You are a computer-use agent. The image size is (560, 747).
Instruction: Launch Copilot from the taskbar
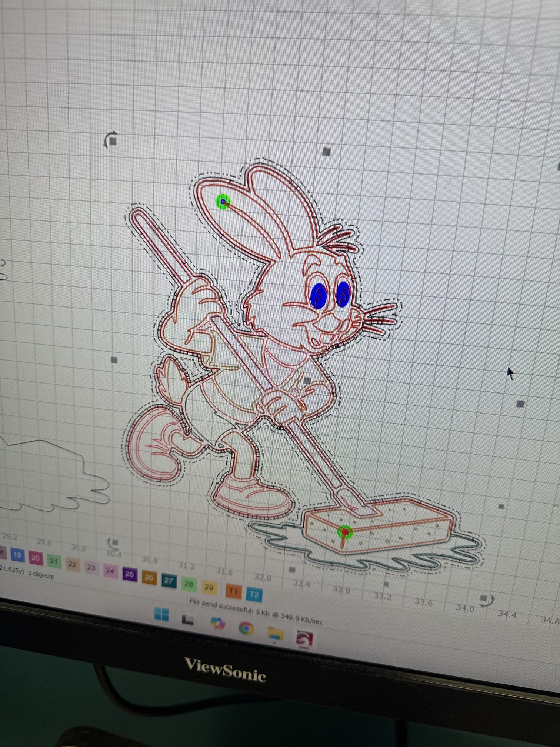pyautogui.click(x=218, y=623)
